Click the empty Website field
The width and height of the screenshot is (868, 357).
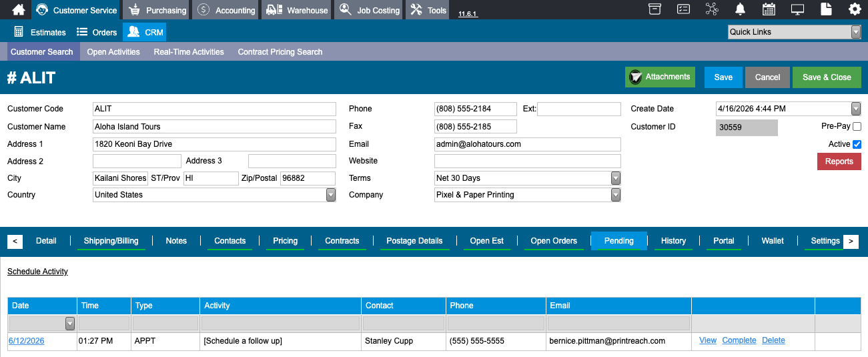(528, 161)
